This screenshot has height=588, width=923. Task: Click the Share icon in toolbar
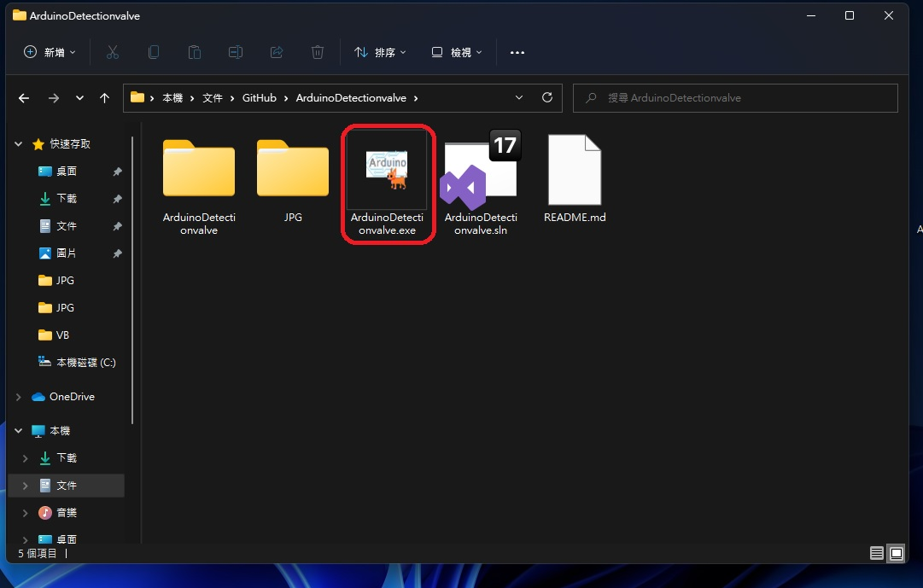pos(277,52)
